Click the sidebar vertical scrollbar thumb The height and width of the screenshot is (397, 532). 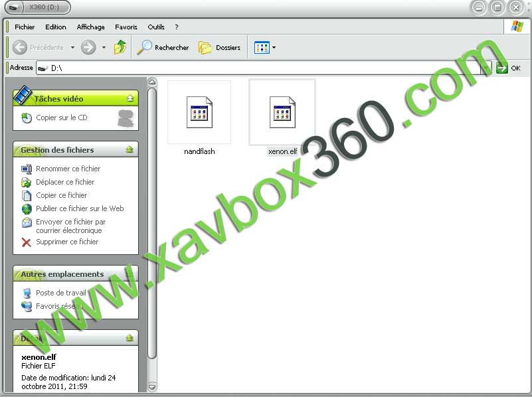click(152, 223)
